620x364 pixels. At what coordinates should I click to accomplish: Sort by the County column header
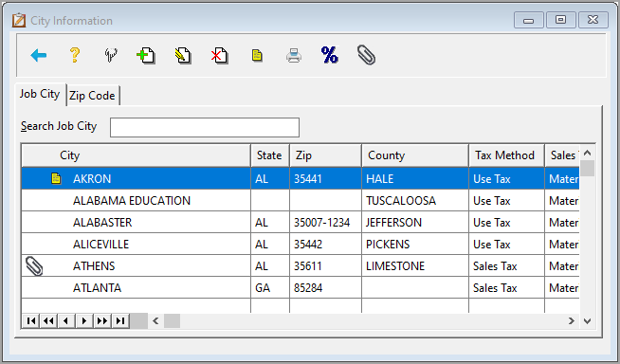415,155
